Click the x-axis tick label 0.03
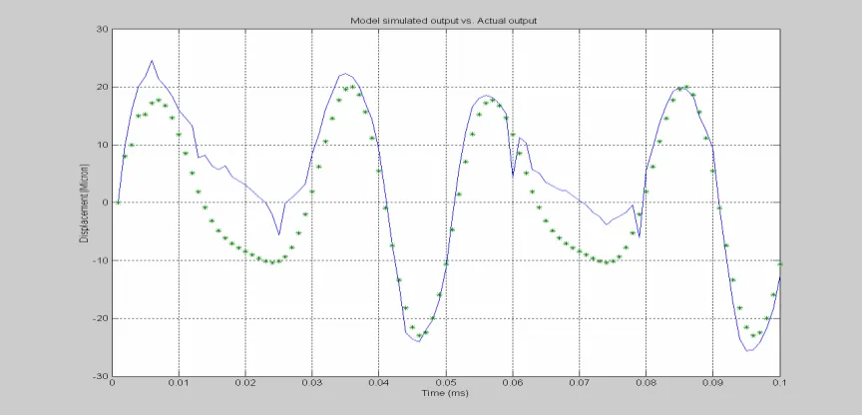 click(x=312, y=383)
